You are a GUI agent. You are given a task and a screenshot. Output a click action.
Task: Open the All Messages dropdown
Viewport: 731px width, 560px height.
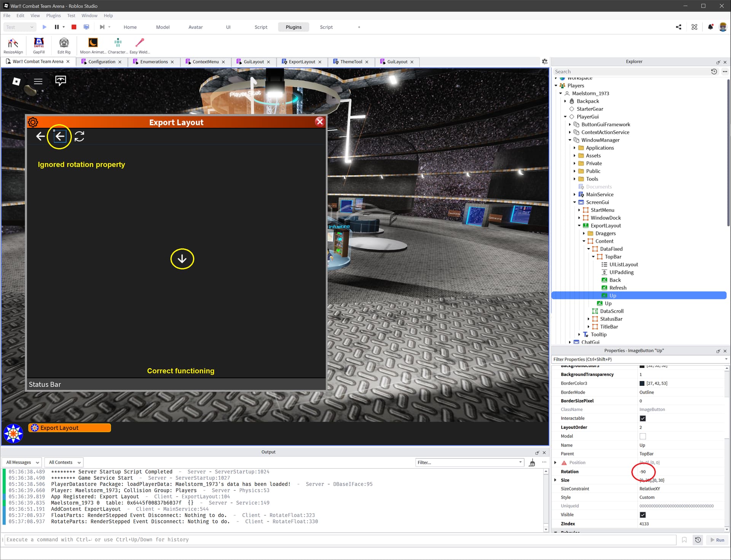click(22, 463)
